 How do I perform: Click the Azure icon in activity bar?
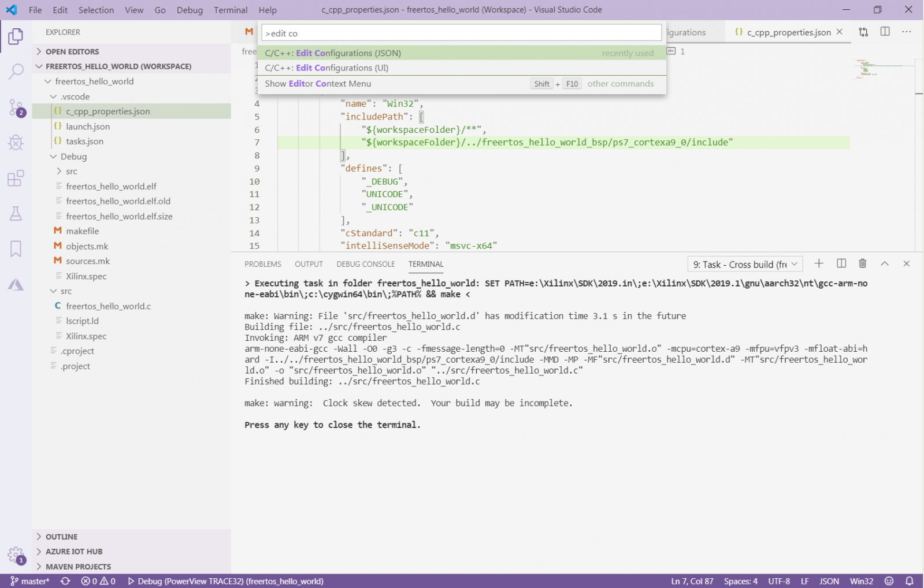tap(16, 285)
